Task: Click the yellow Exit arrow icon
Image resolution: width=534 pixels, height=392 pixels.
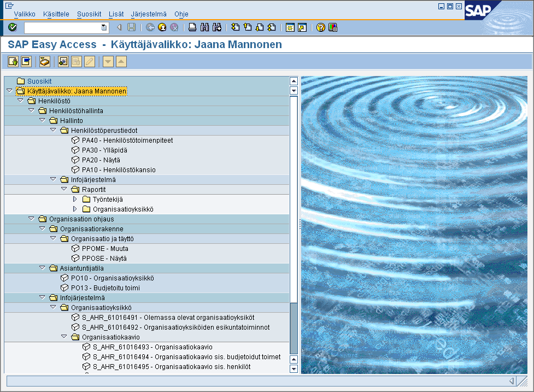Action: click(162, 27)
